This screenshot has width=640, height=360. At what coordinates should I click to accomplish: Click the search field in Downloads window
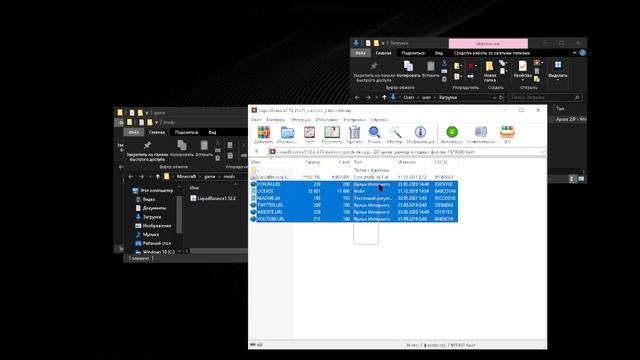(545, 98)
